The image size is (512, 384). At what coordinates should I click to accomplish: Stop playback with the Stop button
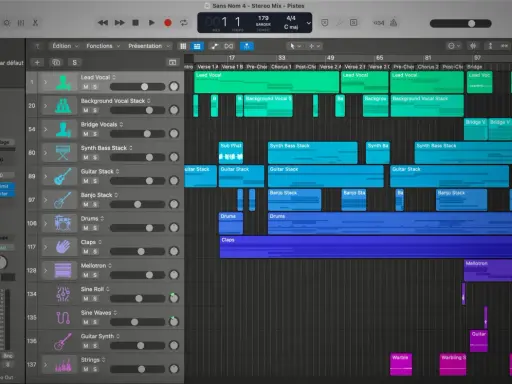point(135,23)
